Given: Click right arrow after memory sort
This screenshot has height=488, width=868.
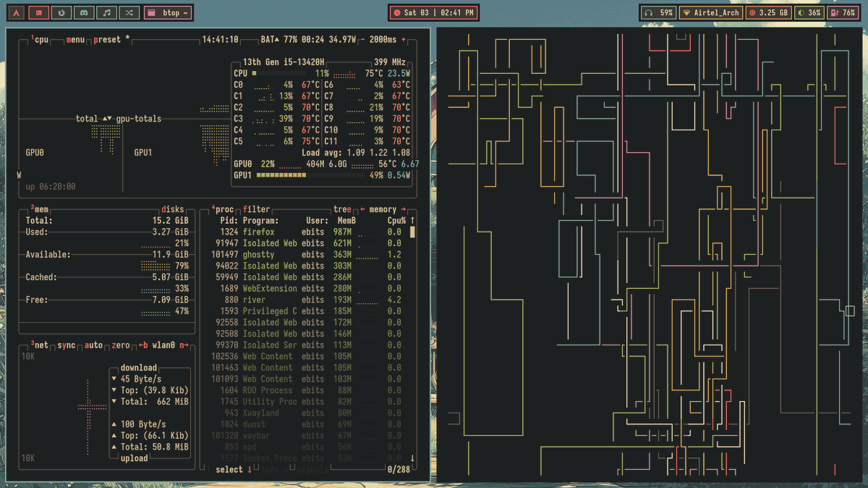Looking at the screenshot, I should 404,209.
